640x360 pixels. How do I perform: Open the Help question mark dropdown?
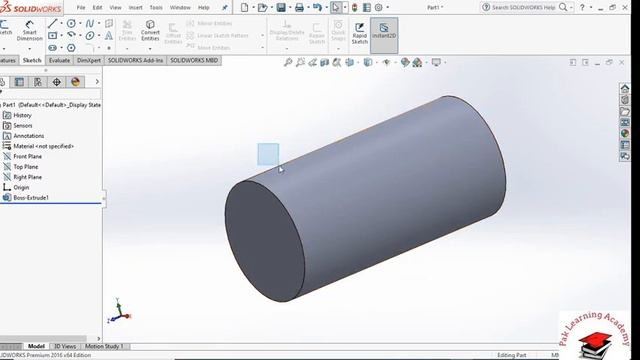(591, 7)
